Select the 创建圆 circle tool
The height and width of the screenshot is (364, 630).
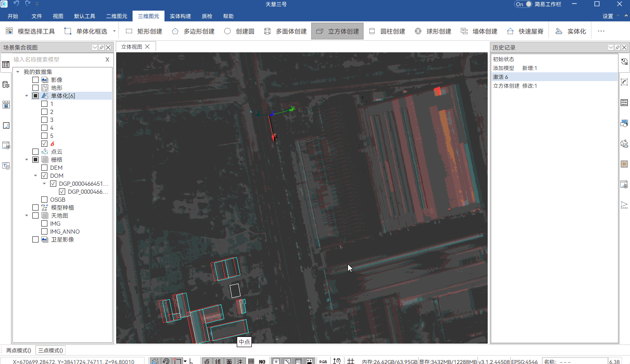click(x=239, y=31)
